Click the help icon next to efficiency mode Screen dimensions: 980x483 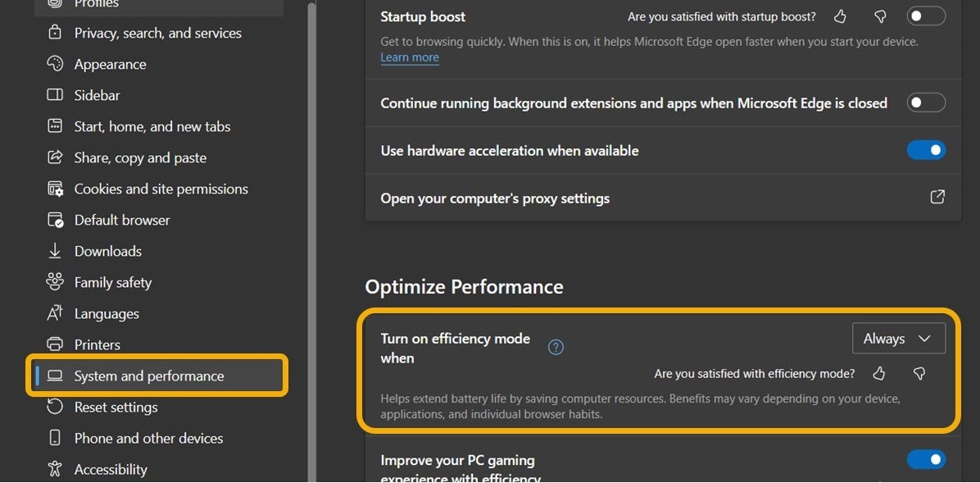pyautogui.click(x=556, y=347)
